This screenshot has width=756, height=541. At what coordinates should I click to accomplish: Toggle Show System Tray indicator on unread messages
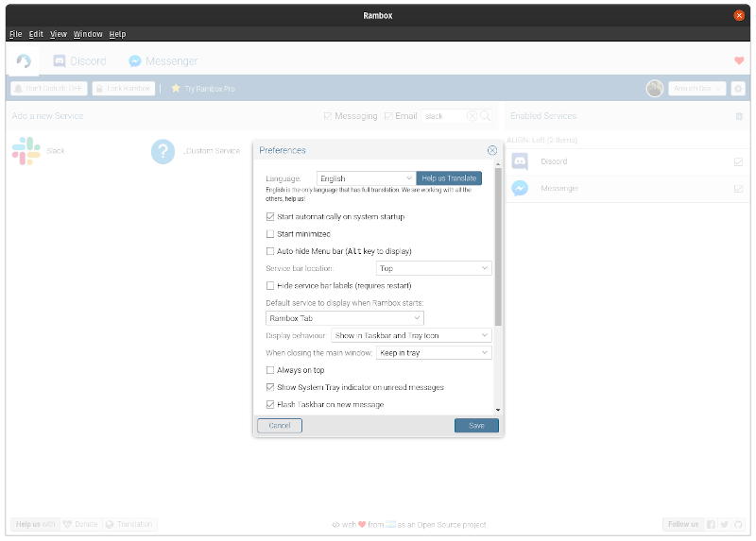pos(270,387)
